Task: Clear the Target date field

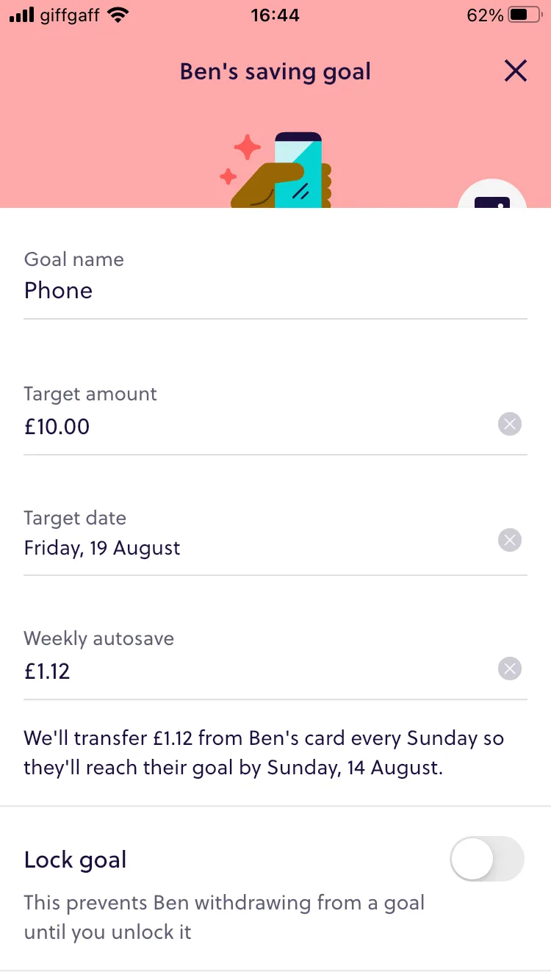Action: point(510,540)
